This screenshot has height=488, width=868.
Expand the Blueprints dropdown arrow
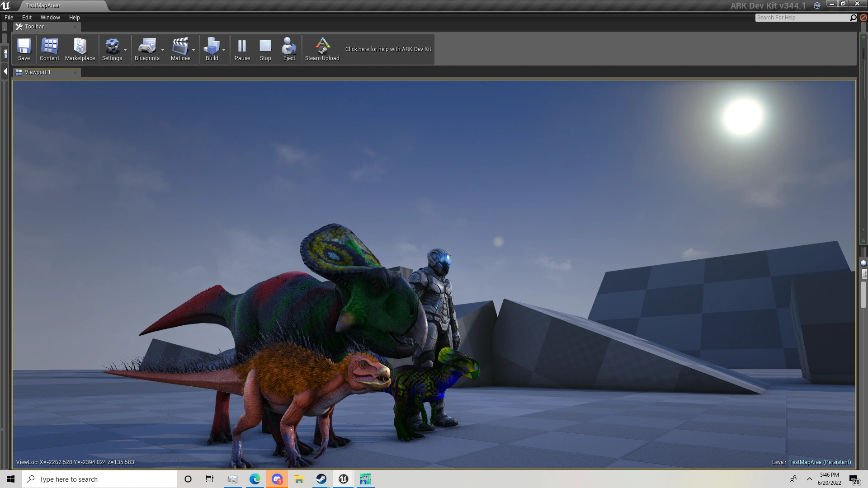point(163,50)
